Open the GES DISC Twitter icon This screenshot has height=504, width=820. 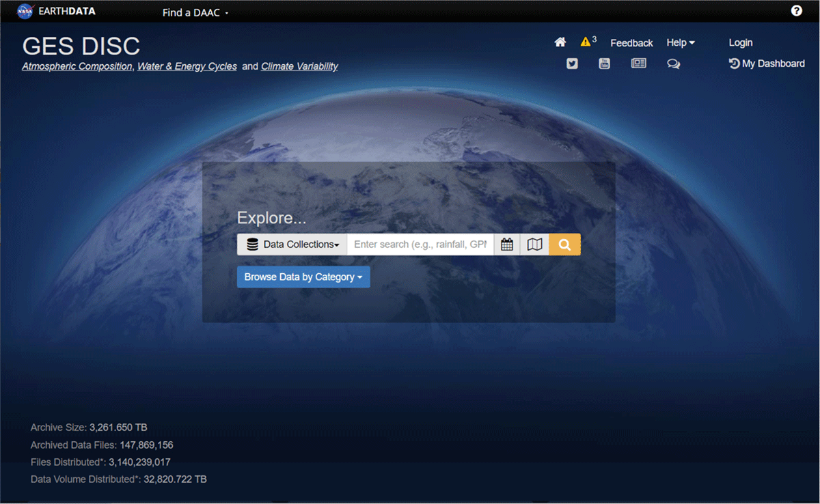pos(572,64)
